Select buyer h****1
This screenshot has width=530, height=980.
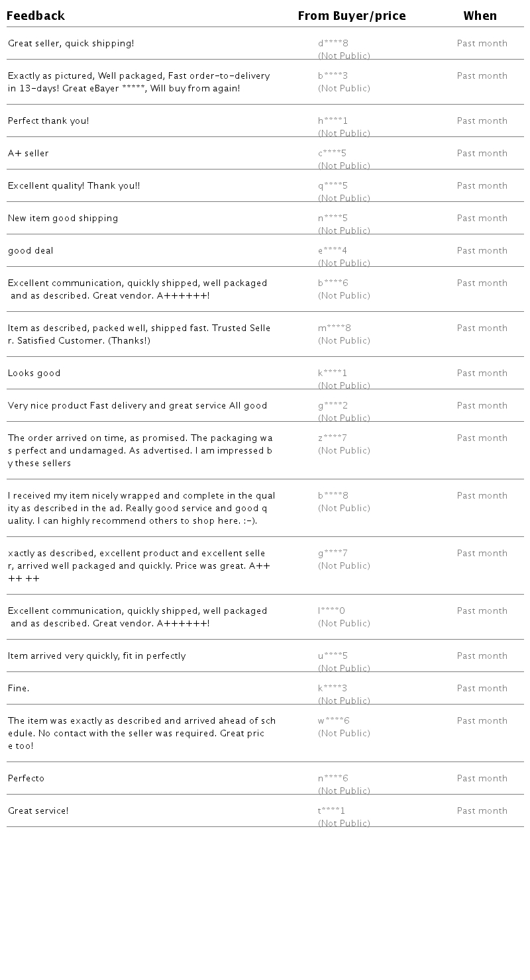tap(333, 121)
